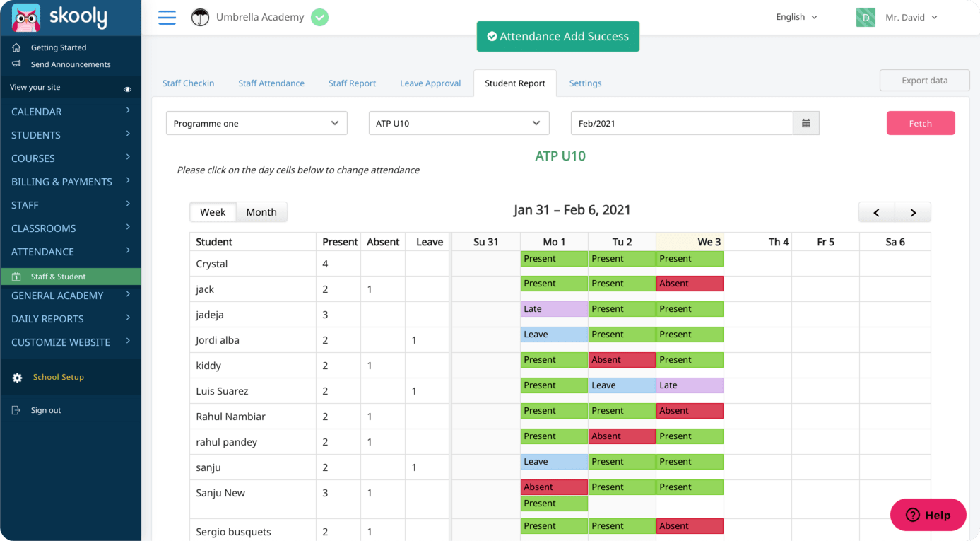Expand the ATP U10 class dropdown
This screenshot has height=541, width=980.
click(x=458, y=123)
